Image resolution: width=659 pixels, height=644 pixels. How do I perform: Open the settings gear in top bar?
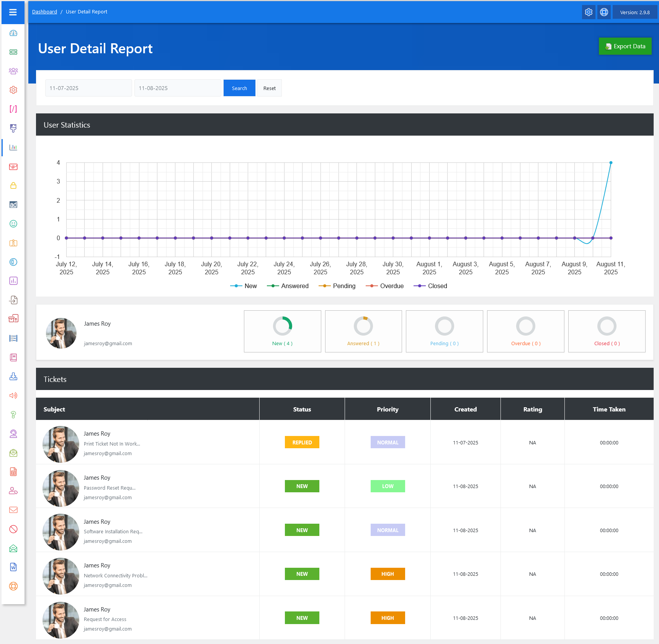[x=589, y=12]
